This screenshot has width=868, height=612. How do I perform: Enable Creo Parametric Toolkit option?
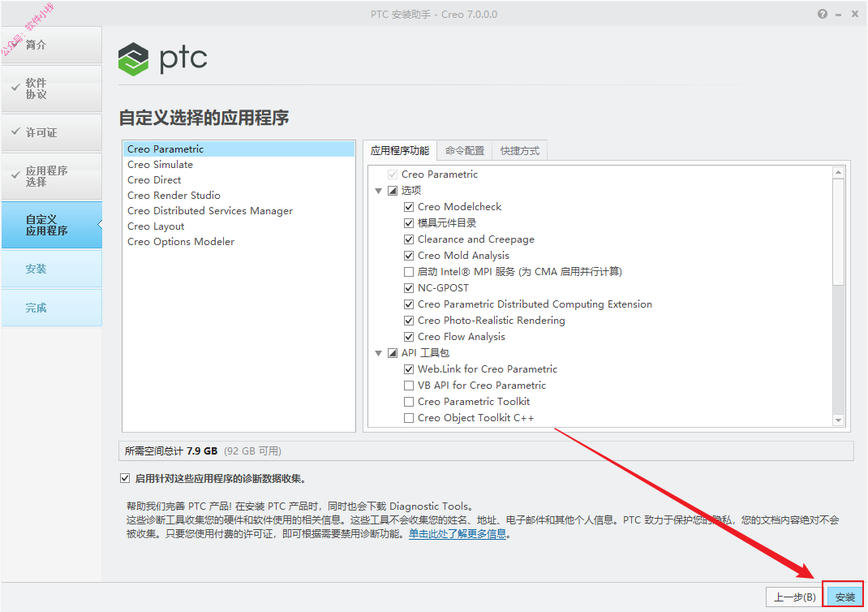pyautogui.click(x=409, y=402)
